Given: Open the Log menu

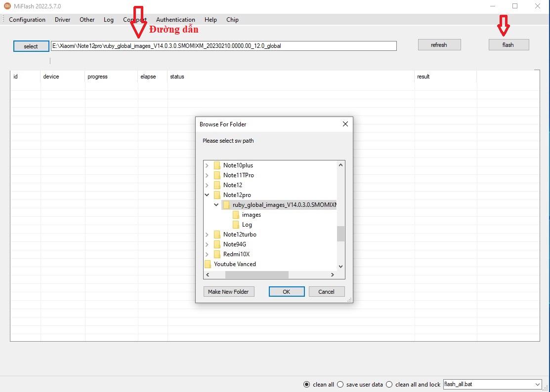Looking at the screenshot, I should 109,20.
